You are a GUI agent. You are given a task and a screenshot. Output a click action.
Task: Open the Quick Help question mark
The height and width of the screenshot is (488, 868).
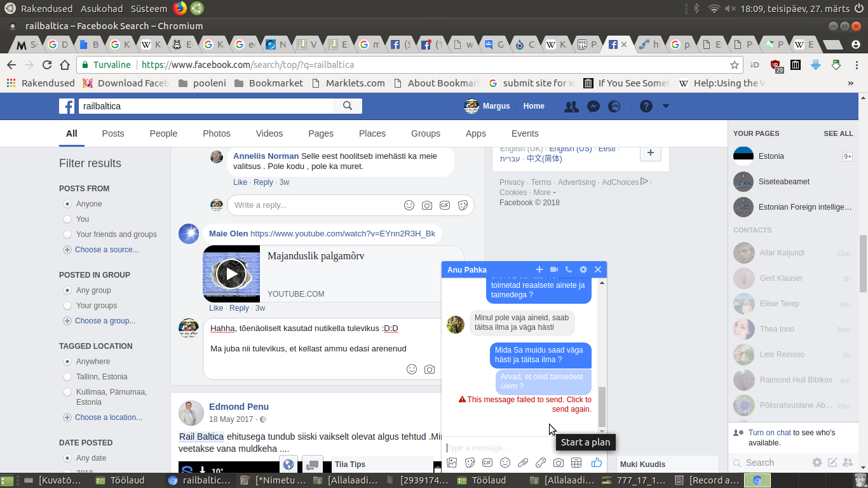(646, 106)
